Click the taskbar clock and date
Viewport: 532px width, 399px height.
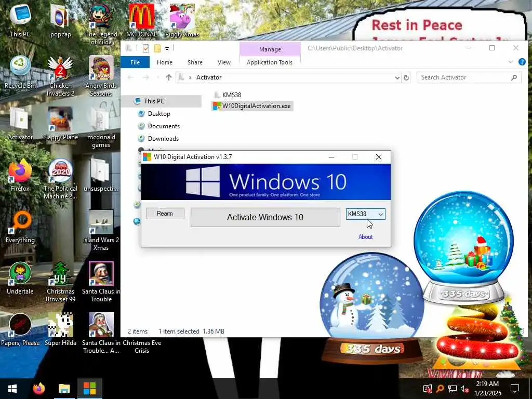point(487,389)
